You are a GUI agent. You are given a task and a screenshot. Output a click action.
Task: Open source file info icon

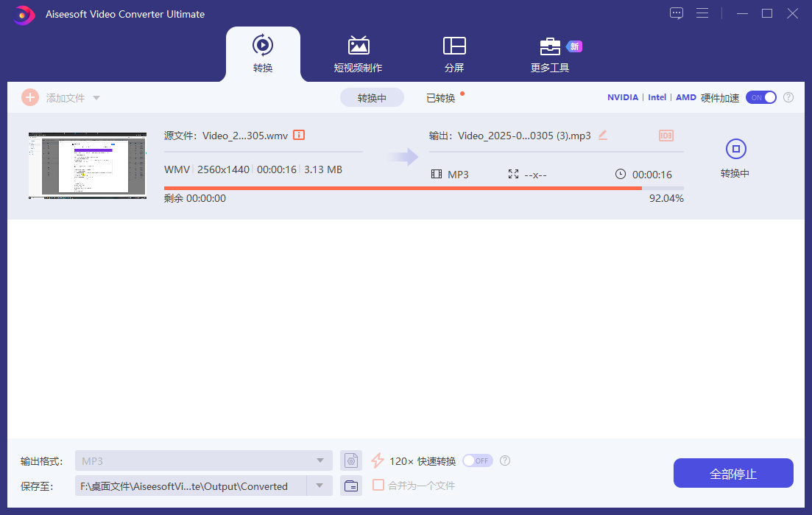click(299, 135)
